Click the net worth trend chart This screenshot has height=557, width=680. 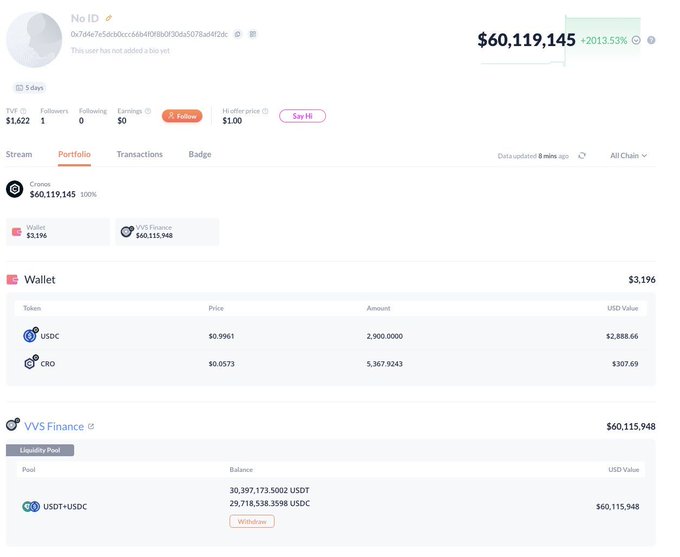[561, 41]
